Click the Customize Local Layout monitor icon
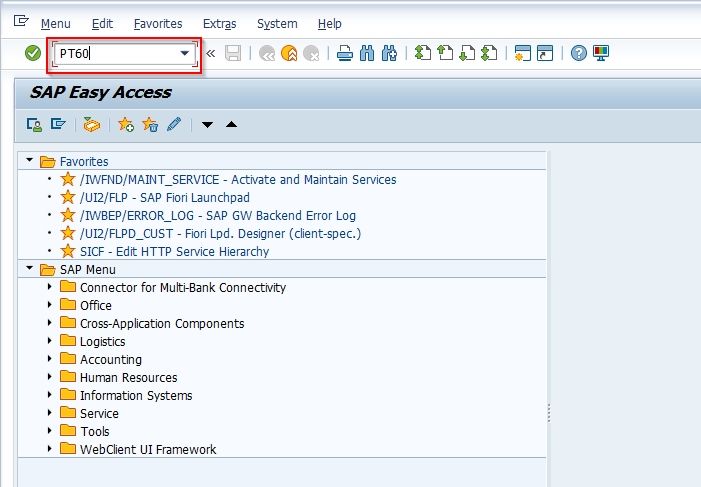This screenshot has height=487, width=701. 601,53
